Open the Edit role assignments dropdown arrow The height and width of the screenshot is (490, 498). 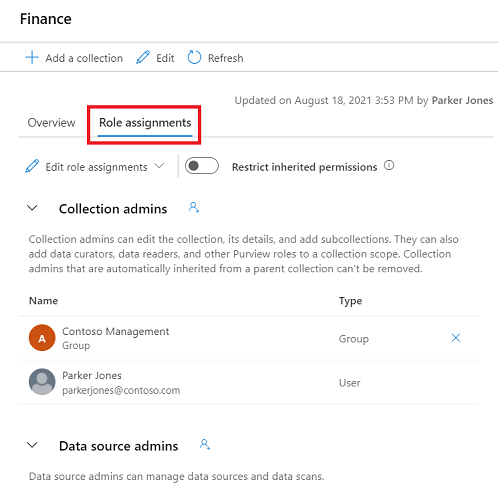point(159,166)
